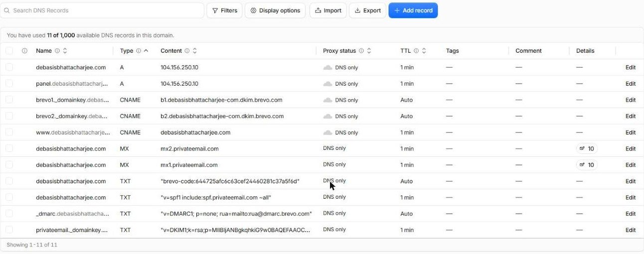Viewport: 644px width, 254px height.
Task: Open the Filters button
Action: (x=224, y=10)
